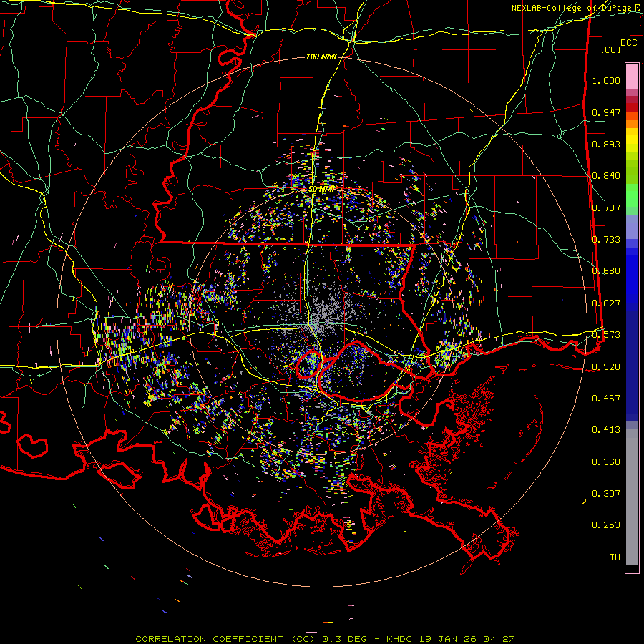Viewport: 644px width, 644px height.
Task: Click the [CC] label above the color scale
Action: 611,49
